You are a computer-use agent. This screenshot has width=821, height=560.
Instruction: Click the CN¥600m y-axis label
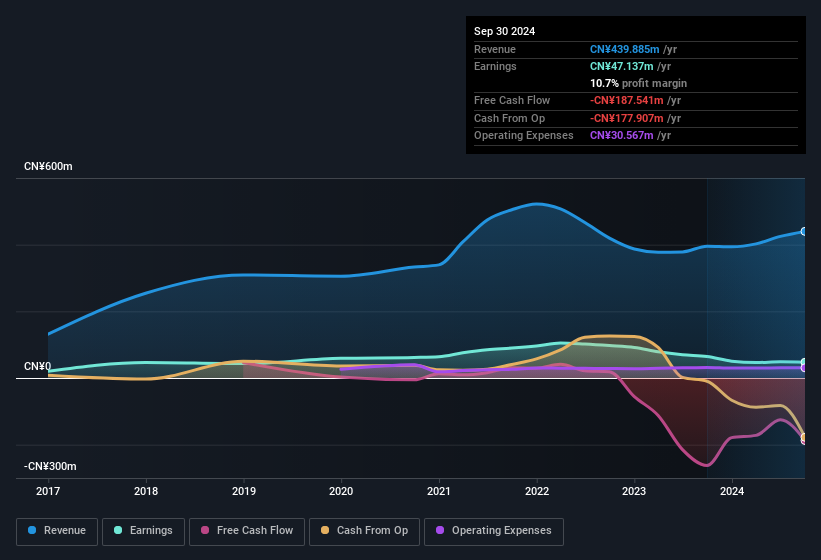(48, 166)
